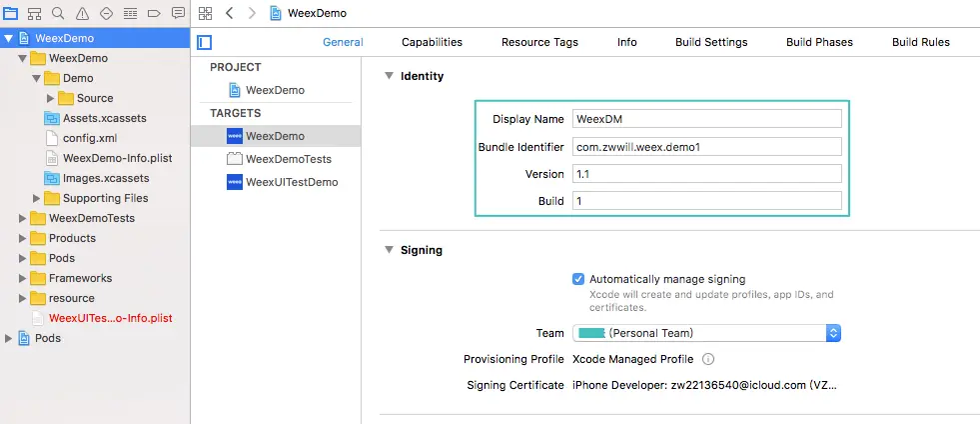This screenshot has width=980, height=424.
Task: Expand the Pods project at the bottom
Action: (x=8, y=338)
